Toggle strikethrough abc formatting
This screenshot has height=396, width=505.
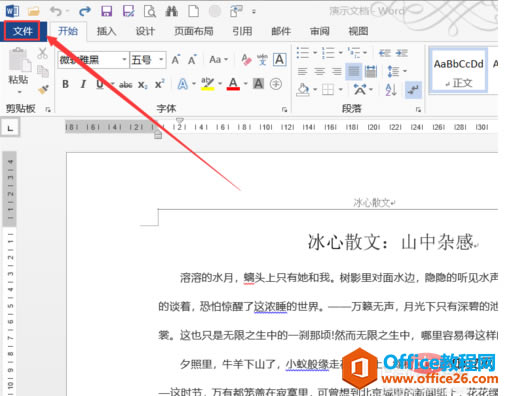(126, 85)
